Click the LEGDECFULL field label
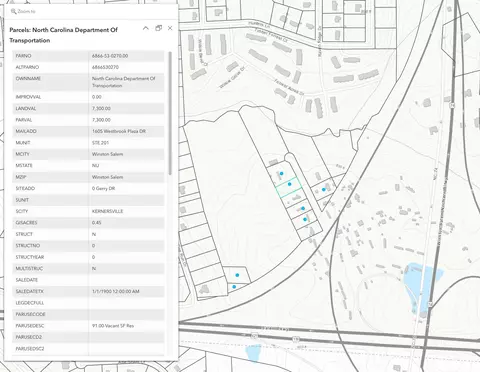Image resolution: width=480 pixels, height=372 pixels. tap(30, 303)
